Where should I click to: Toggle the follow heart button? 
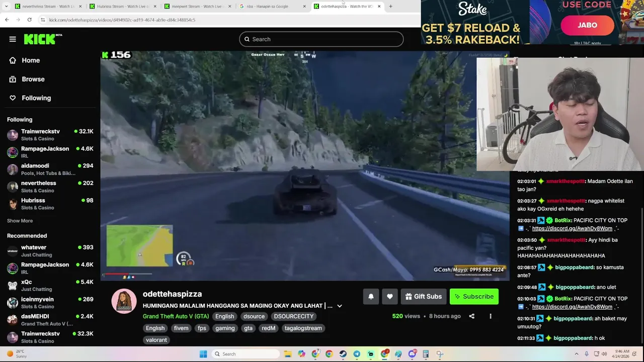click(389, 297)
